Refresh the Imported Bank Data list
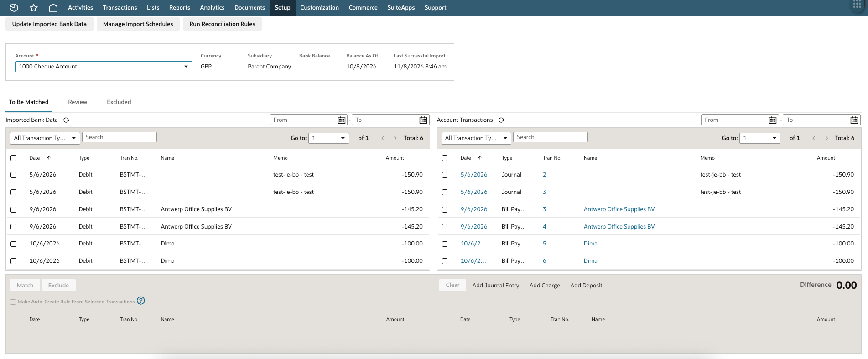This screenshot has width=868, height=359. (66, 120)
